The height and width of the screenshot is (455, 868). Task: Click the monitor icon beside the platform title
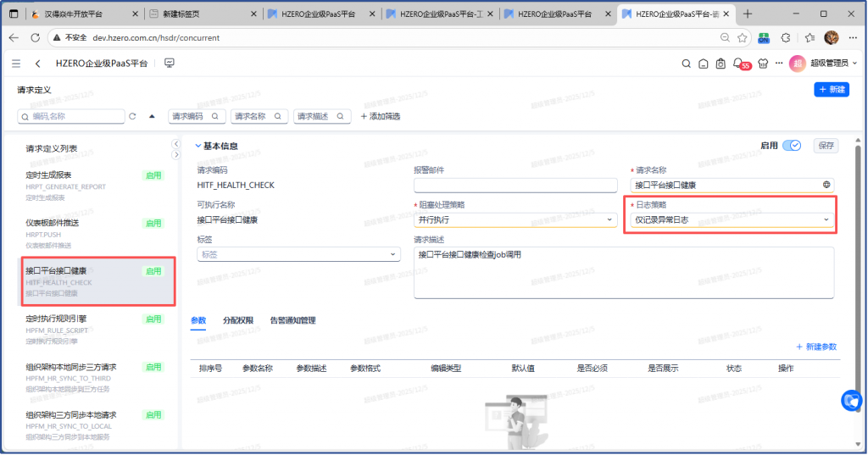[170, 64]
